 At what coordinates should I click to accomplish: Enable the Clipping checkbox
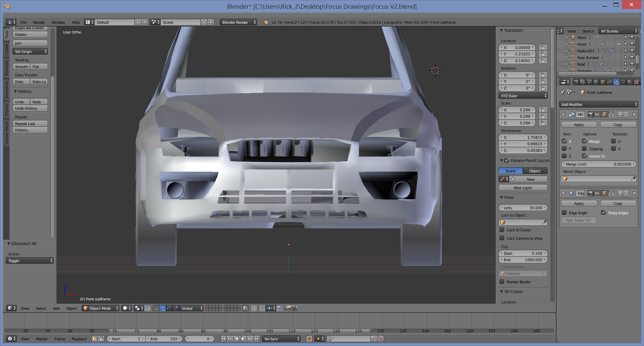[584, 149]
